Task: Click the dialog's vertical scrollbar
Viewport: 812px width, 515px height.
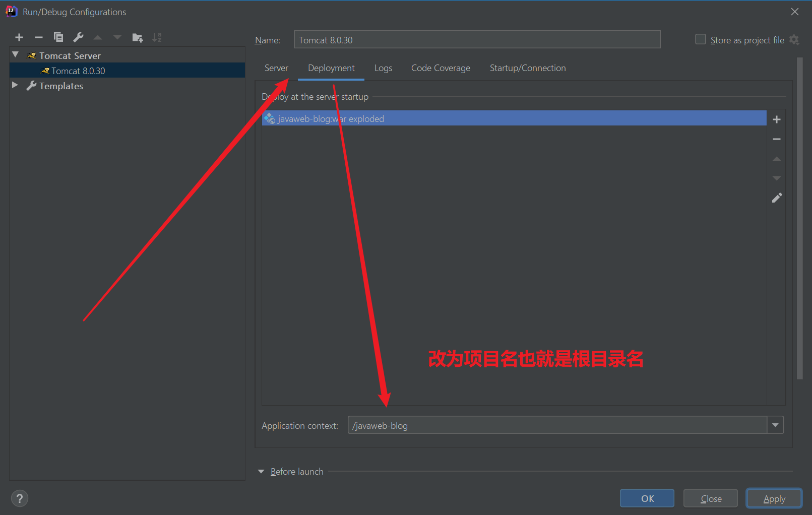Action: point(799,219)
